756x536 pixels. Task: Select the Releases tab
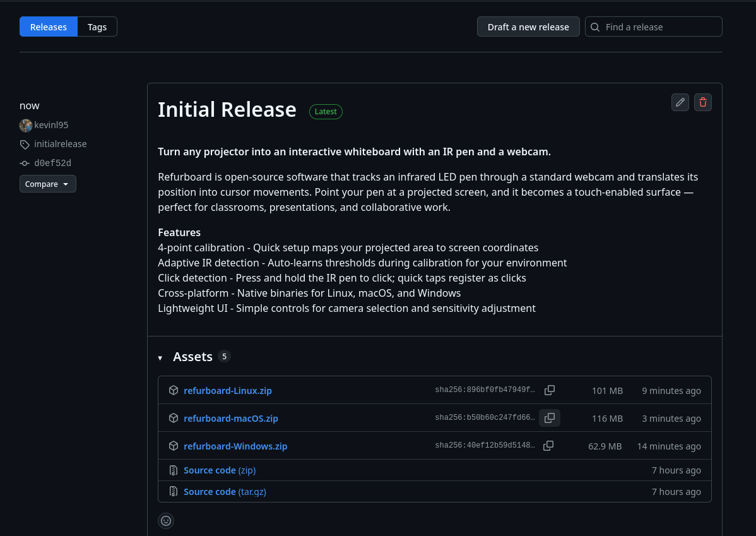click(49, 27)
